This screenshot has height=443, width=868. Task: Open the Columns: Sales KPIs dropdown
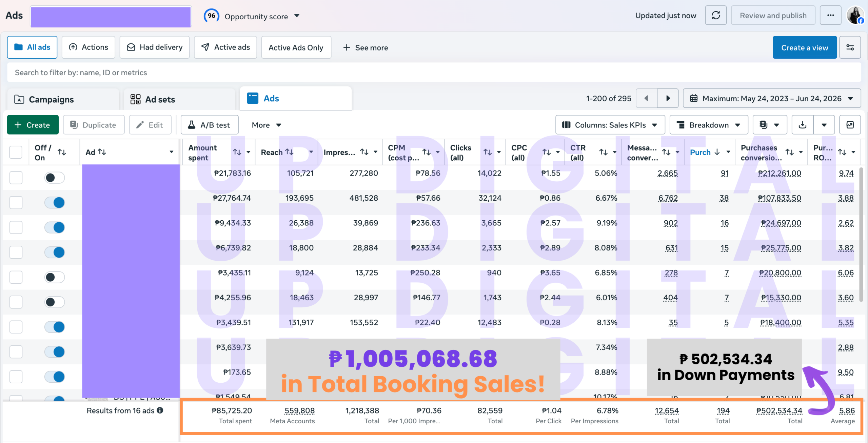(x=610, y=125)
